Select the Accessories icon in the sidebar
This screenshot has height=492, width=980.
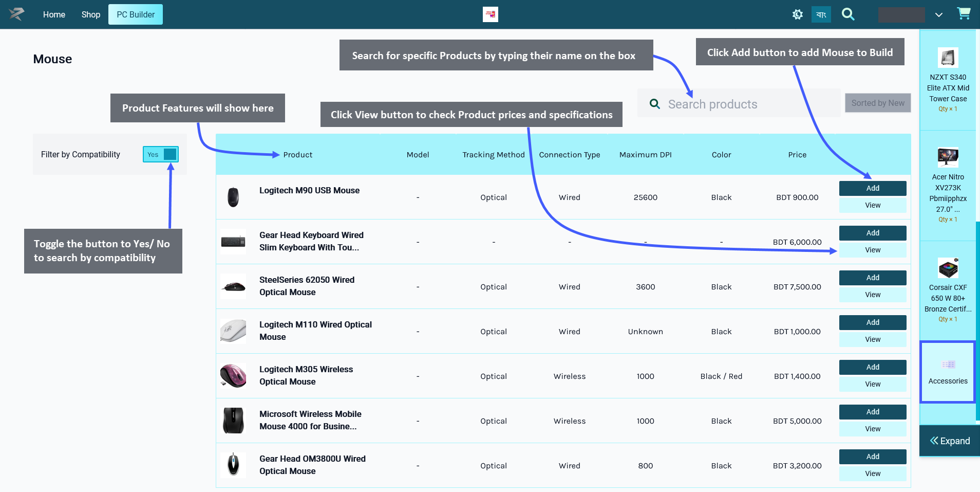(x=948, y=365)
